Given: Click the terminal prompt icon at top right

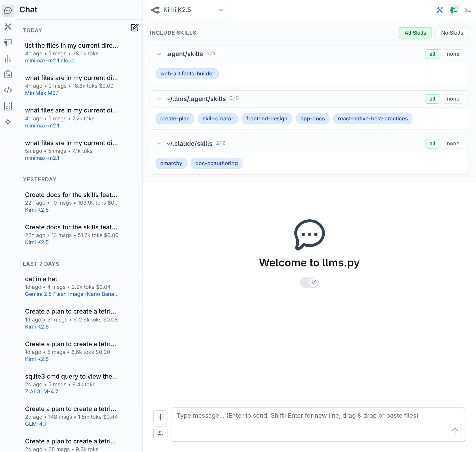Looking at the screenshot, I should click(468, 10).
